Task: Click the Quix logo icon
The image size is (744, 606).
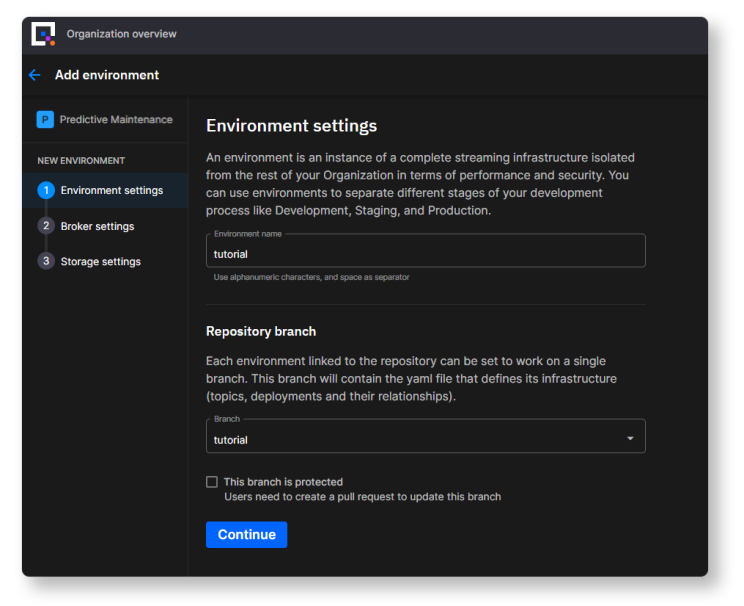Action: 43,34
